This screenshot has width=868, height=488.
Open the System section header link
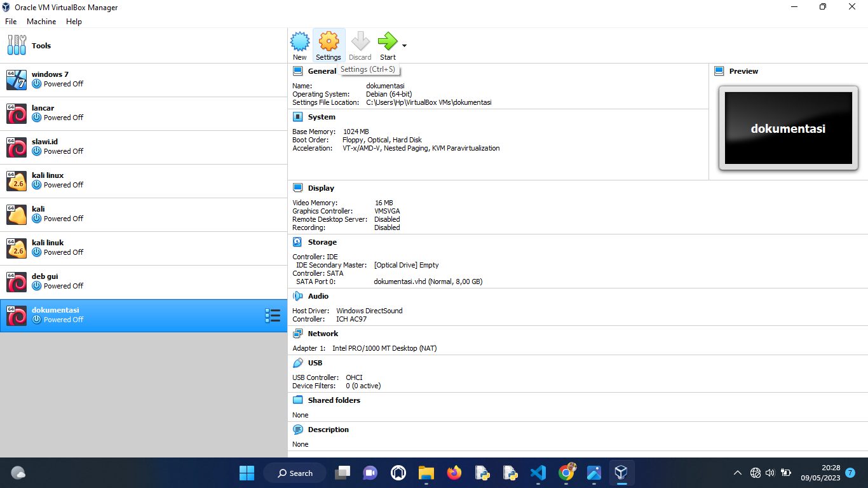point(322,117)
